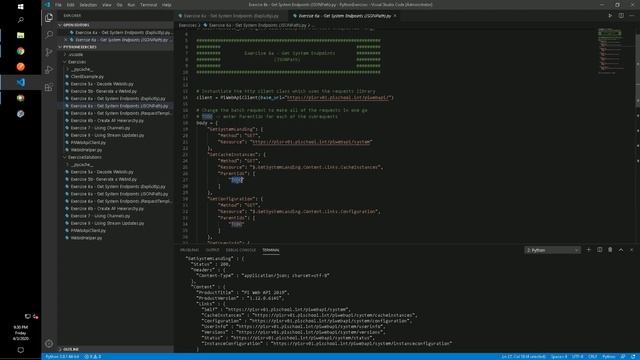Close the active Exercise 6a JSONPath editor tab
640x360 pixels.
395,16
